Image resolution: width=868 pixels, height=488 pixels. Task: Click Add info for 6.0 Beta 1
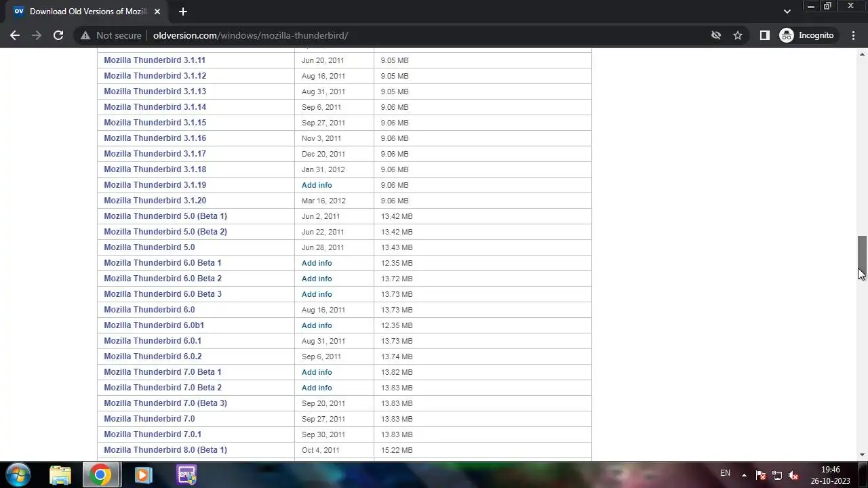pyautogui.click(x=317, y=263)
